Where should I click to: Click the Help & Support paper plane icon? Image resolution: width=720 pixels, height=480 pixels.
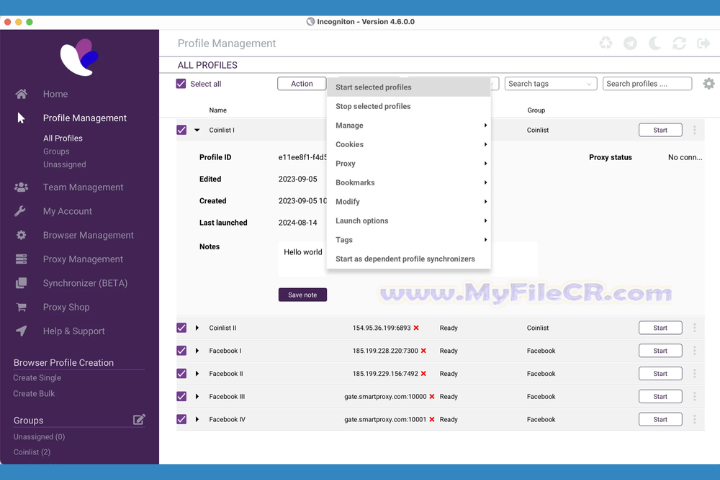click(21, 331)
